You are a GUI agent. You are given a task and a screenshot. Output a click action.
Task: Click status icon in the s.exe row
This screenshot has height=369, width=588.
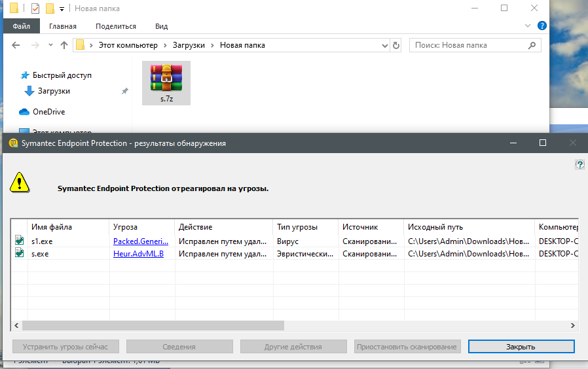(19, 253)
